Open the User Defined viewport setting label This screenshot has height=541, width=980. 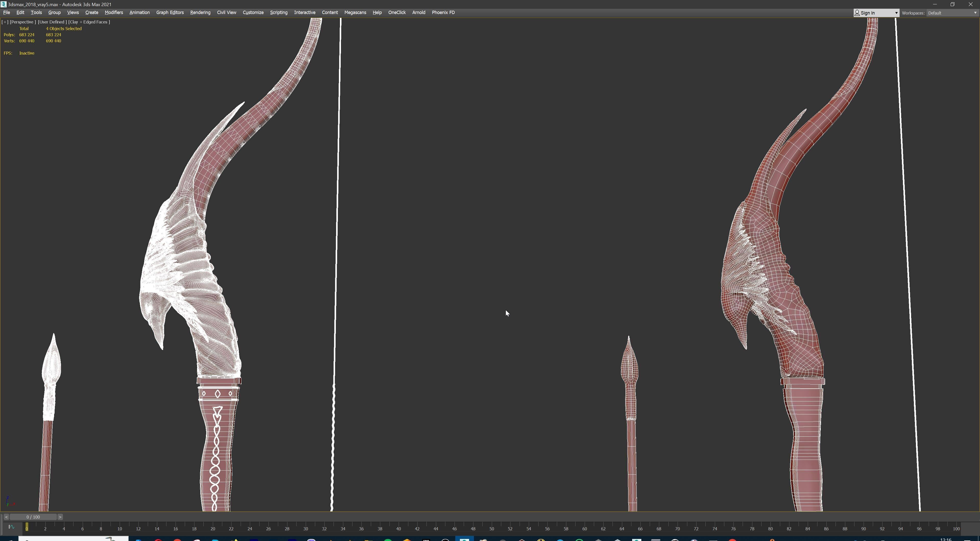(x=52, y=22)
